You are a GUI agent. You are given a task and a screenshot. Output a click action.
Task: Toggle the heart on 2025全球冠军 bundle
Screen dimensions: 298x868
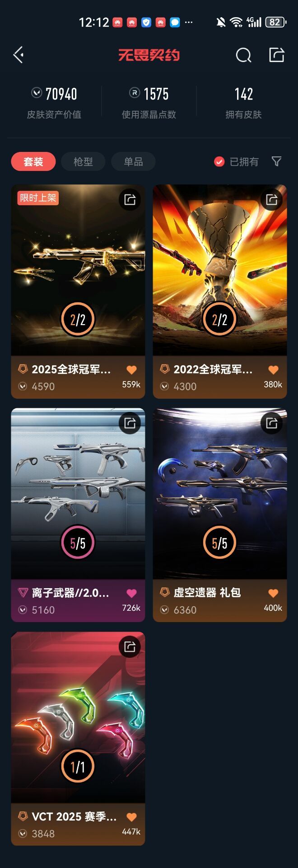click(131, 370)
